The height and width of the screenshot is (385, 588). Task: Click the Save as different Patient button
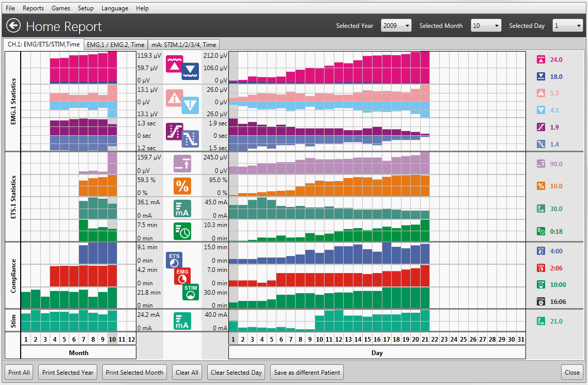click(x=307, y=372)
